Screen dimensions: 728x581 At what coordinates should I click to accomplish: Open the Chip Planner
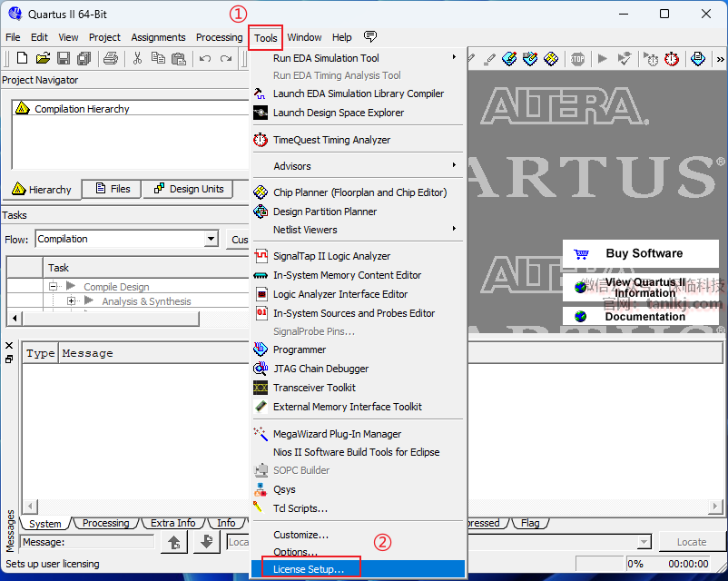click(x=359, y=192)
